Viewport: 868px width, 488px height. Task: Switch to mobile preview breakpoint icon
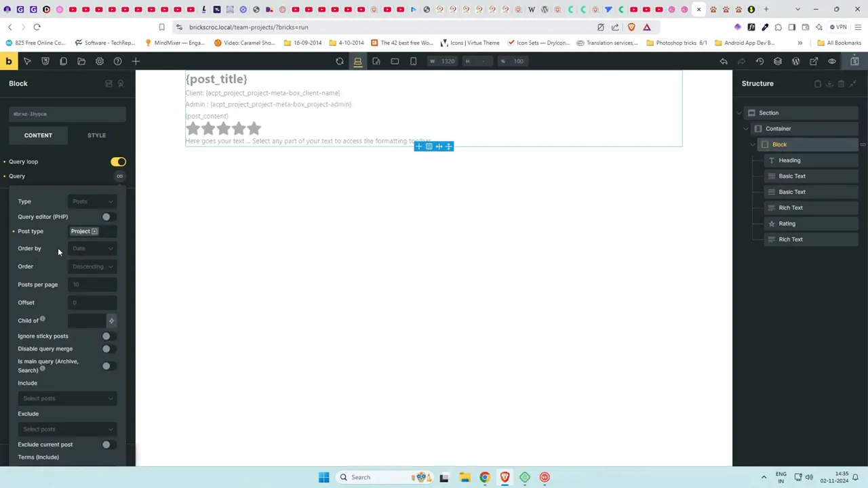[412, 61]
